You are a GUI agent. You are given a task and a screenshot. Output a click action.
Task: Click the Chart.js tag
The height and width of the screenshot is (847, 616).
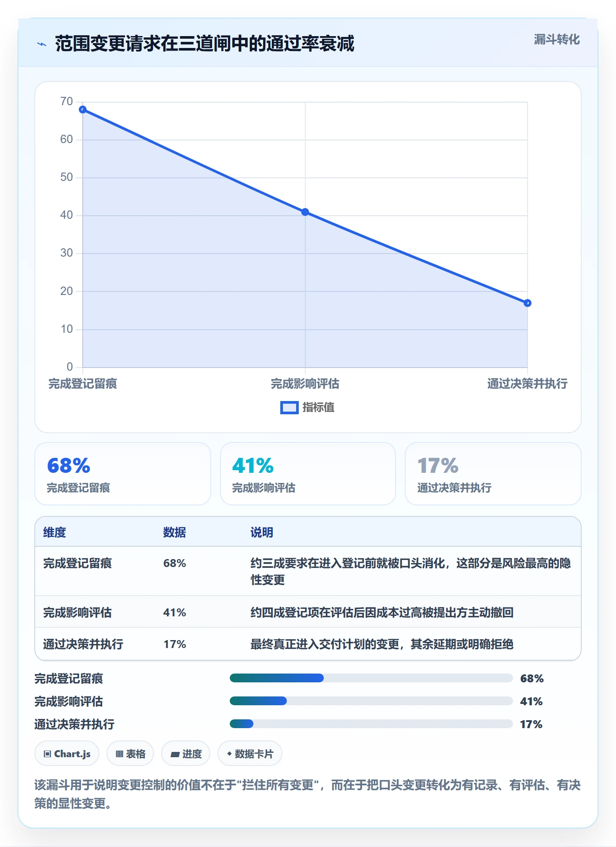[67, 754]
